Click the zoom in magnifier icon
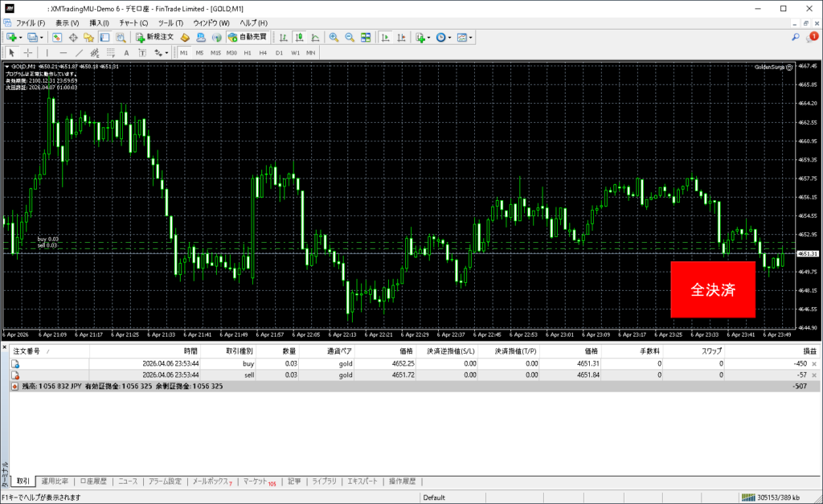This screenshot has width=823, height=504. tap(334, 37)
